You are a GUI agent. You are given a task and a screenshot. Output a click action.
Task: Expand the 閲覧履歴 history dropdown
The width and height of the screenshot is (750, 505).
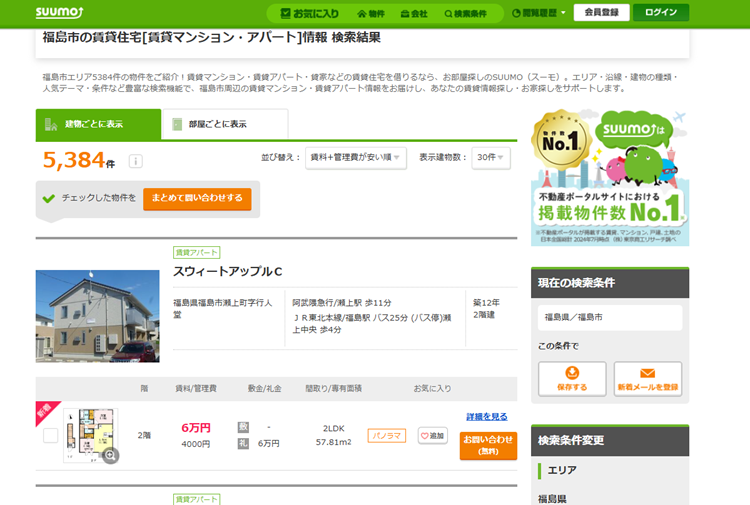[x=539, y=14]
